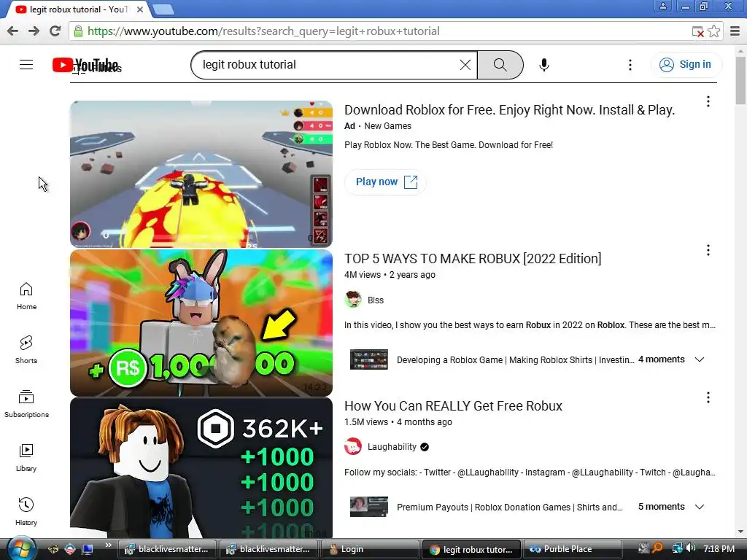Click the 1,000,000 Robux bunny thumbnail

coord(201,323)
